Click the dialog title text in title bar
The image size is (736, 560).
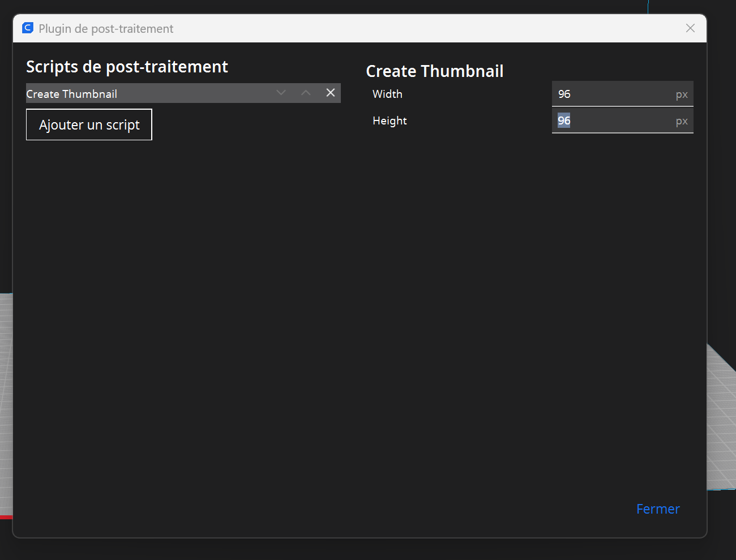tap(106, 29)
